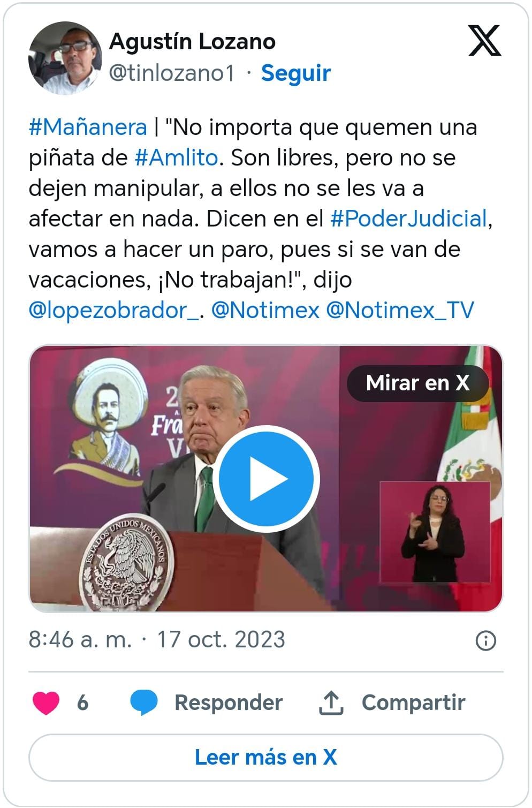Image resolution: width=532 pixels, height=808 pixels.
Task: Click the Responder label
Action: pyautogui.click(x=229, y=703)
